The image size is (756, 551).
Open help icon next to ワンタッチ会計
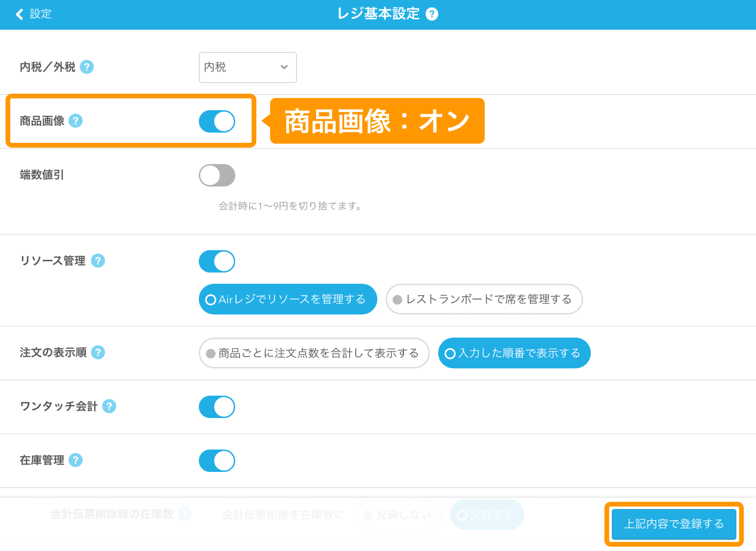[x=109, y=406]
